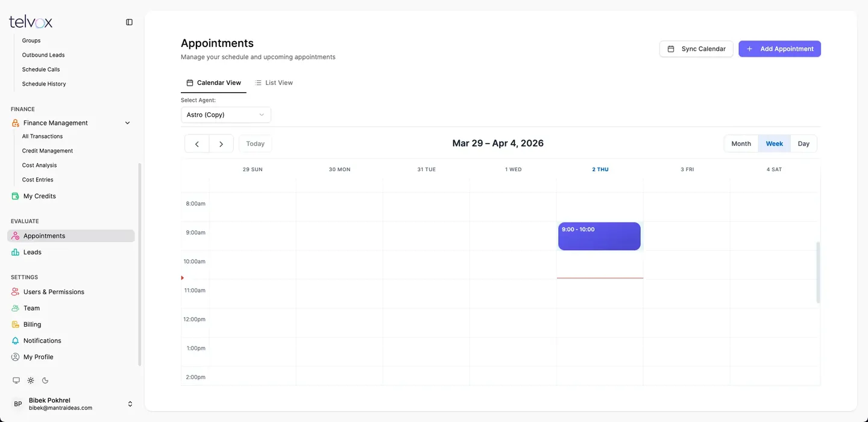The image size is (868, 422).
Task: Click the Leads chart icon
Action: point(16,252)
